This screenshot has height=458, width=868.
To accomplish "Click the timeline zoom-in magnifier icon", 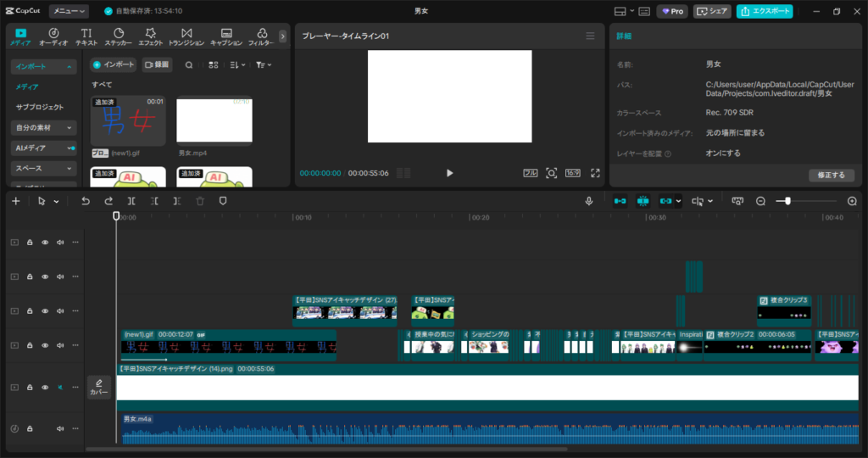I will point(852,201).
